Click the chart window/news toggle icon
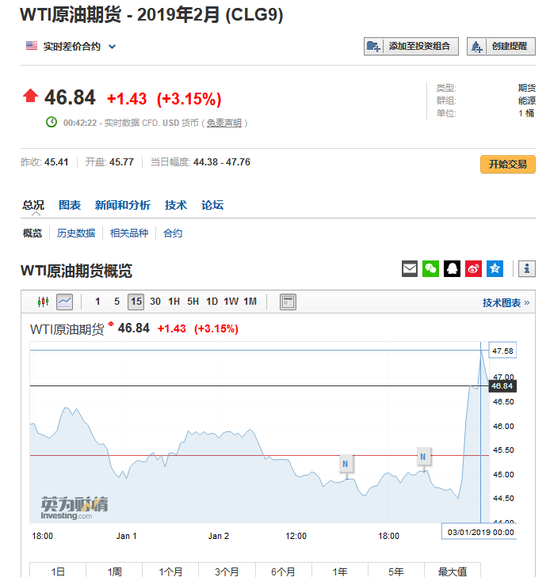Screen dimensions: 550x577 [288, 302]
